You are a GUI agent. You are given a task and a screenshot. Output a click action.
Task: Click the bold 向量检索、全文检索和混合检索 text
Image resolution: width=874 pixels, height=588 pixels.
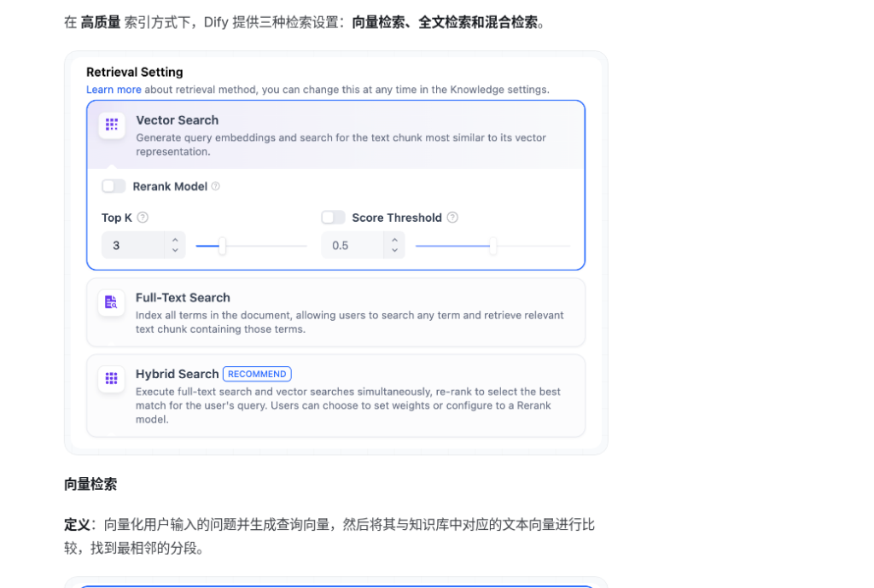(445, 22)
